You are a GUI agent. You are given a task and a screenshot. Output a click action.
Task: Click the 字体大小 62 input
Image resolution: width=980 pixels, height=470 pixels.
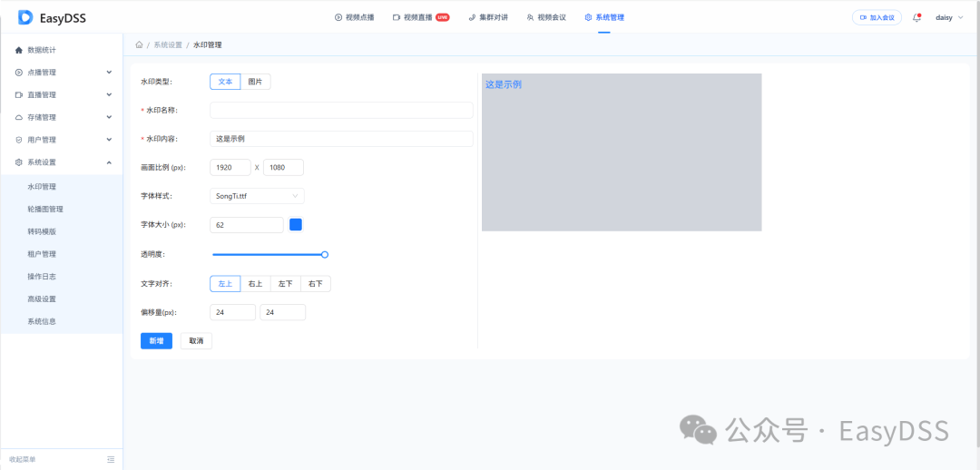247,224
